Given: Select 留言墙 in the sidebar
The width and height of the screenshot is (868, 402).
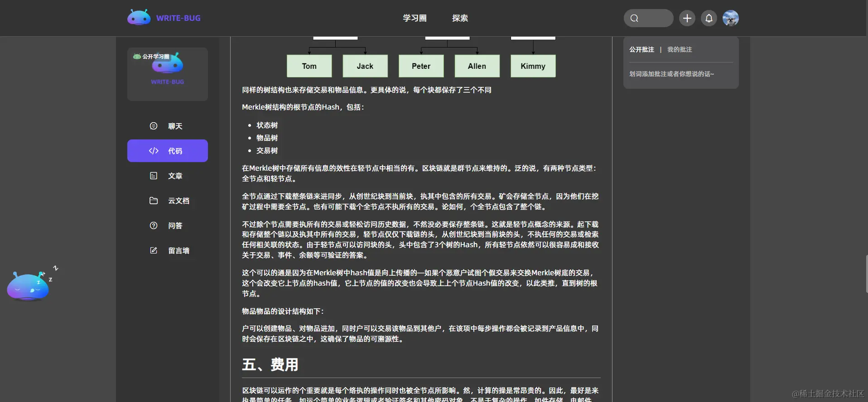Looking at the screenshot, I should coord(168,250).
